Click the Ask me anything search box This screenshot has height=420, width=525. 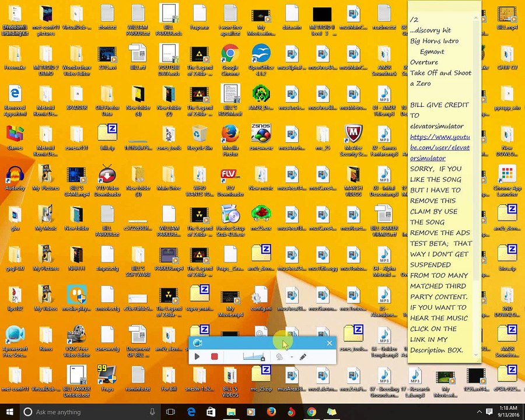90,412
